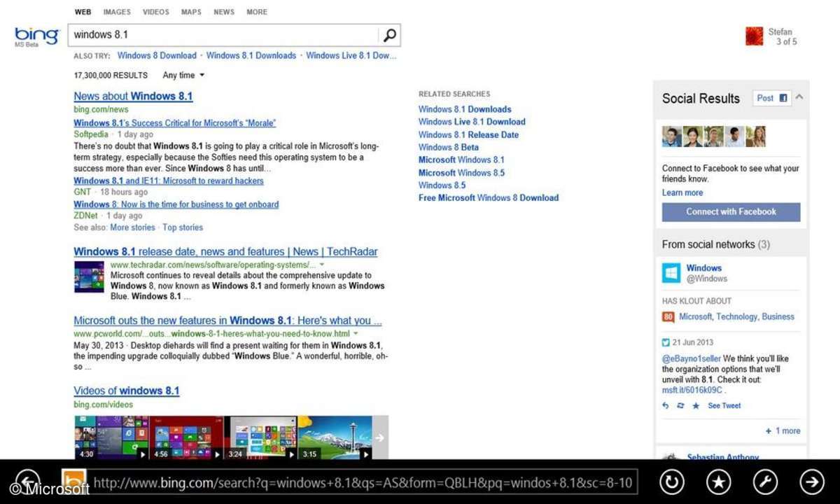The height and width of the screenshot is (504, 840).
Task: Open the Any time filter dropdown
Action: [183, 75]
